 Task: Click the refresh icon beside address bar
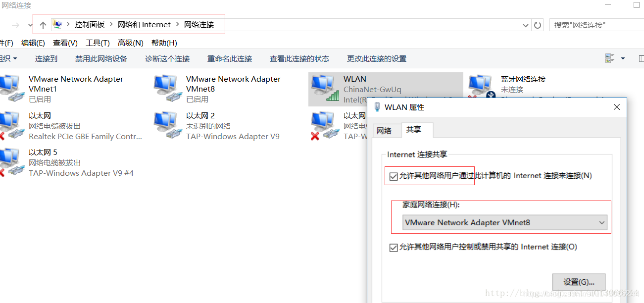click(x=538, y=25)
